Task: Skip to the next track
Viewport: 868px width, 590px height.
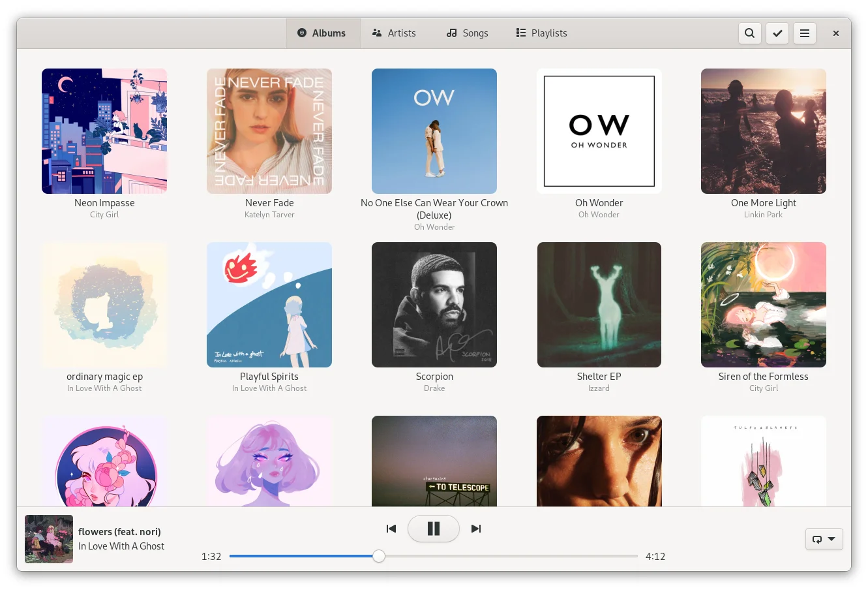Action: (476, 529)
